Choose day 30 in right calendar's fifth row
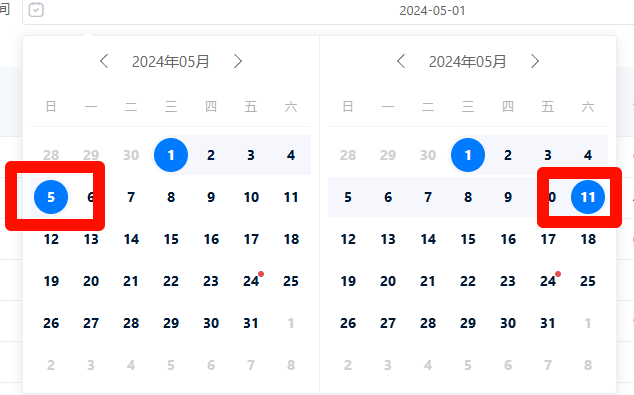Screen dimensions: 634x395 [508, 323]
